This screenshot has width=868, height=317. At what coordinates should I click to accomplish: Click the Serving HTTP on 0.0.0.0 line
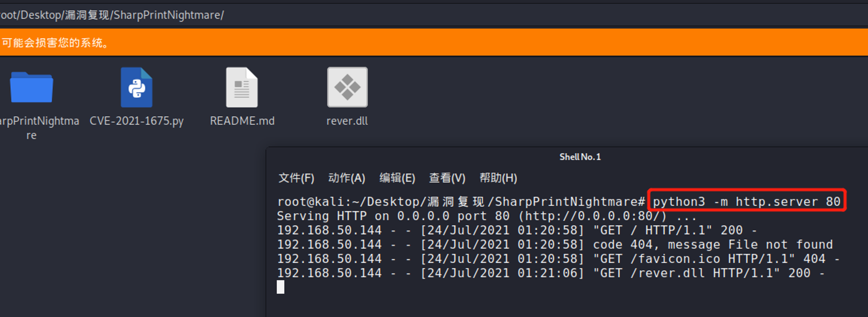coord(487,216)
